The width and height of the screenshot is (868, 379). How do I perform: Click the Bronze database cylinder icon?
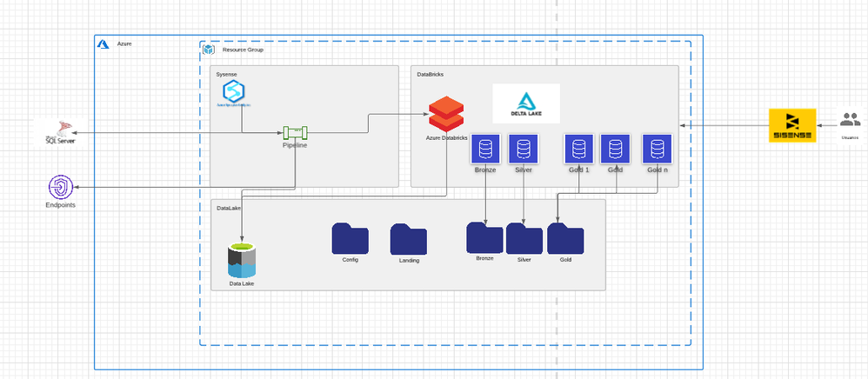pos(484,149)
